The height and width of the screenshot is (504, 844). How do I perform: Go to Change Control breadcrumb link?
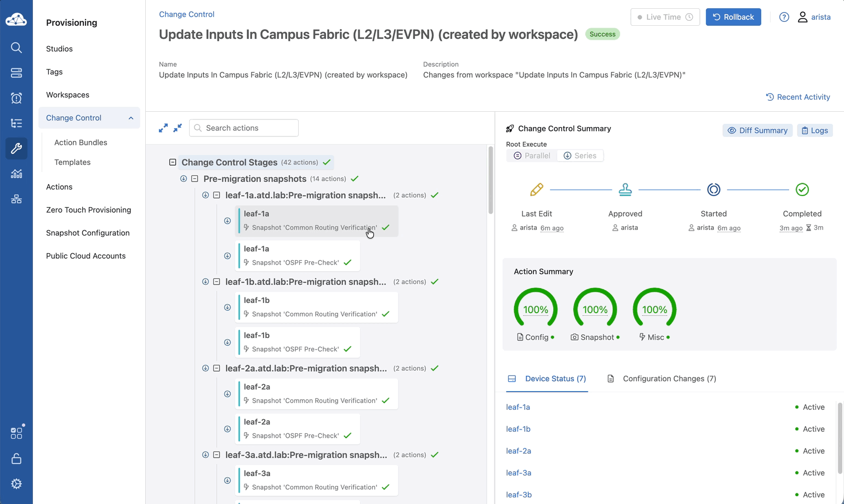186,14
